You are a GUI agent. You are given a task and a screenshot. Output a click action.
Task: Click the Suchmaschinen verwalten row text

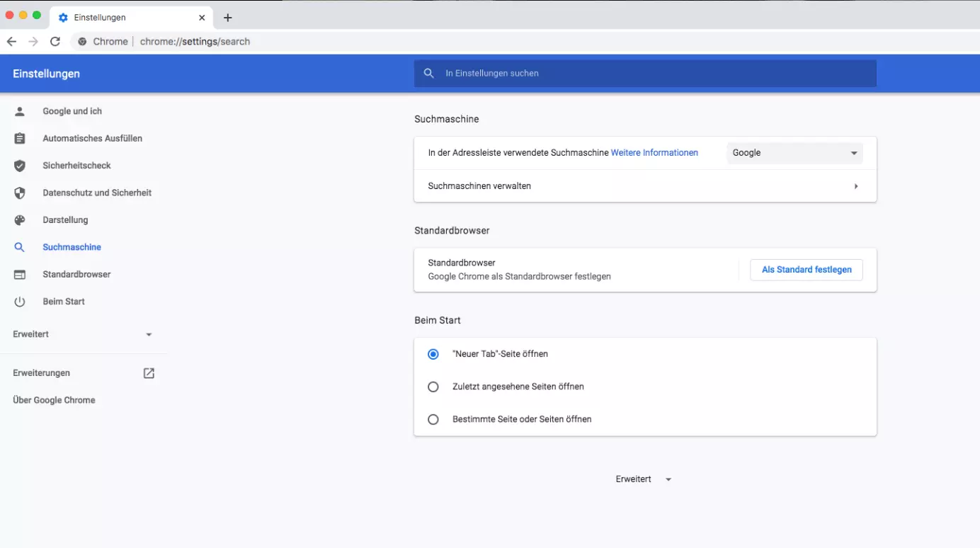pos(479,186)
